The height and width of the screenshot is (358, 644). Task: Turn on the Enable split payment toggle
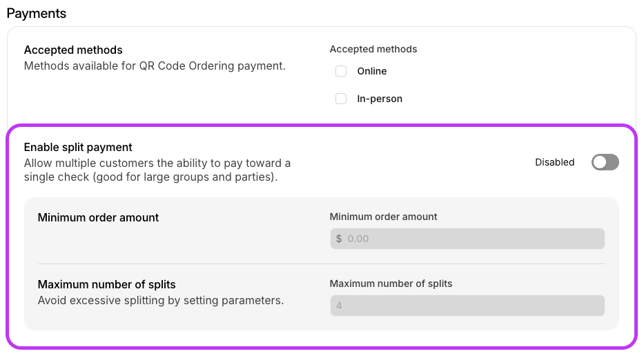605,162
